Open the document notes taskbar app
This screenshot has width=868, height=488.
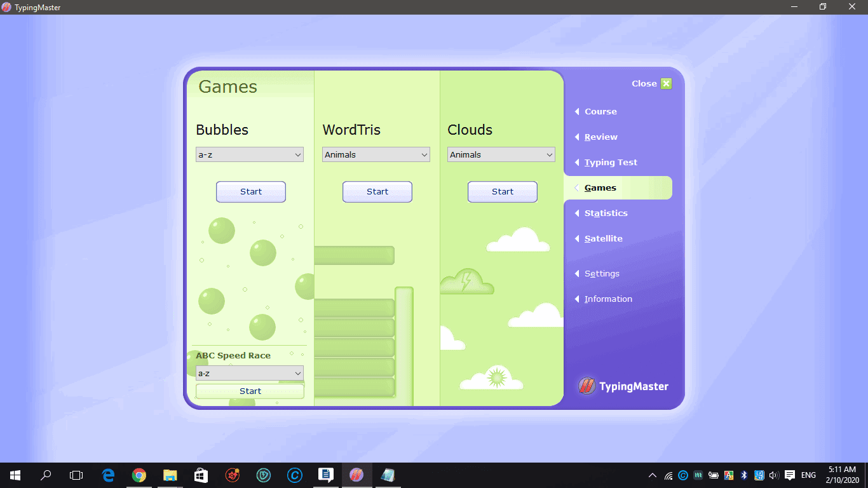click(x=325, y=475)
